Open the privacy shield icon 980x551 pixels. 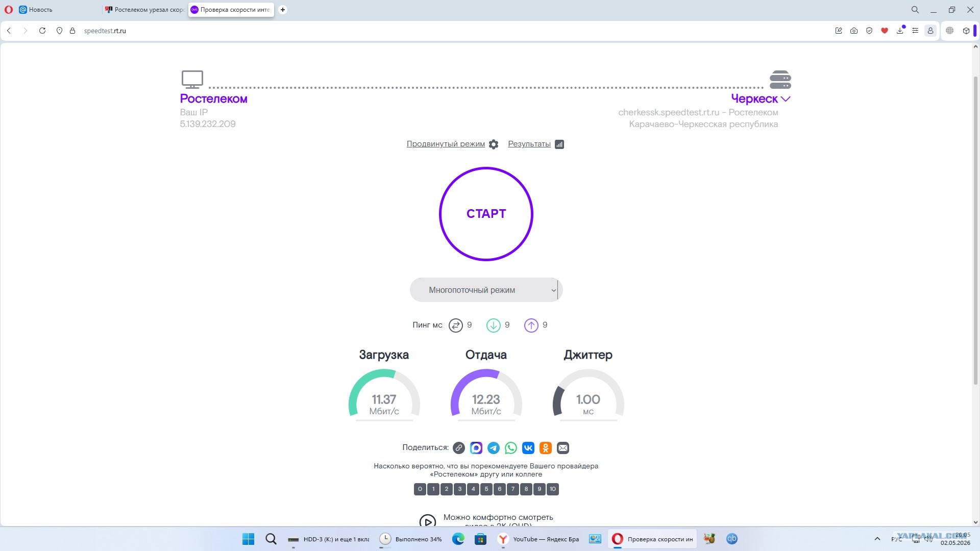pos(869,31)
